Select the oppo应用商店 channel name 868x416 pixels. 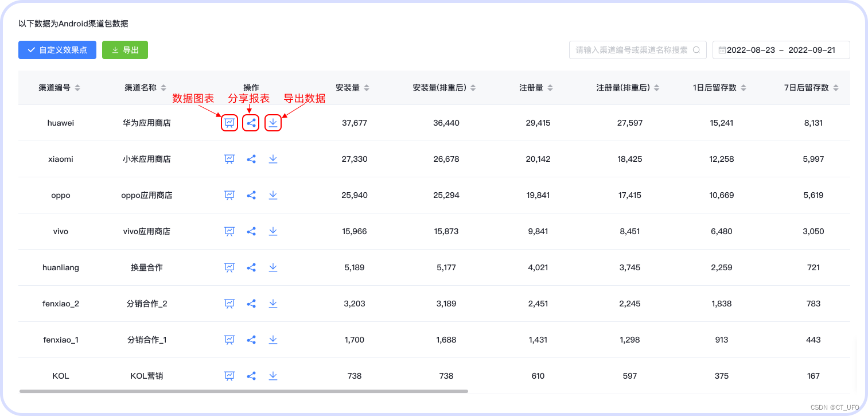(147, 195)
